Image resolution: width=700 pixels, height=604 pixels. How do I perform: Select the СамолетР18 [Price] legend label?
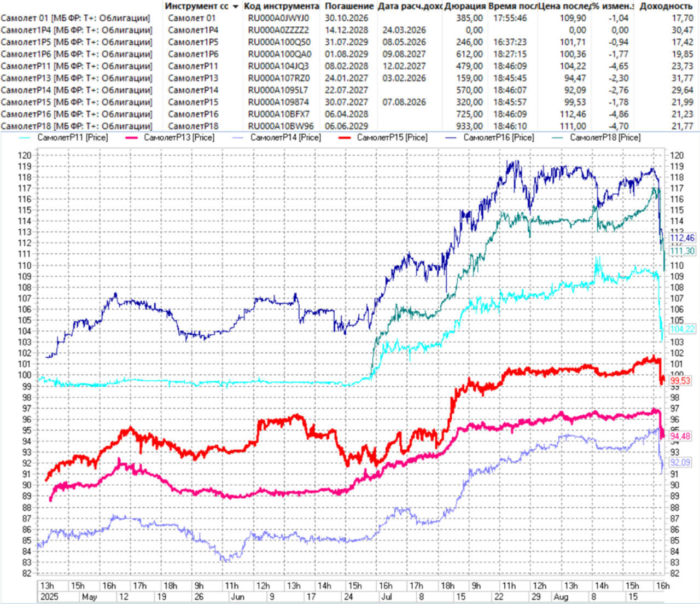(605, 137)
